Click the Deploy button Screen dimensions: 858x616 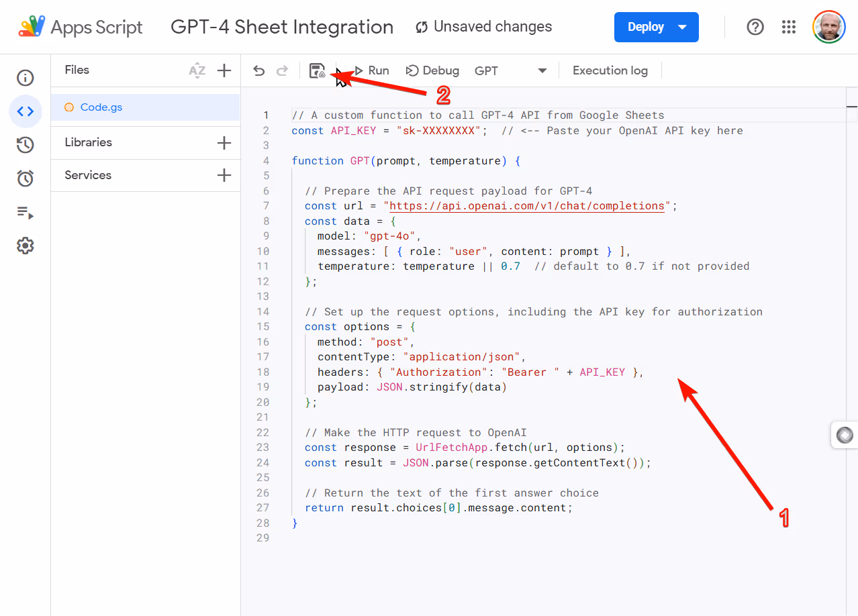(x=657, y=28)
